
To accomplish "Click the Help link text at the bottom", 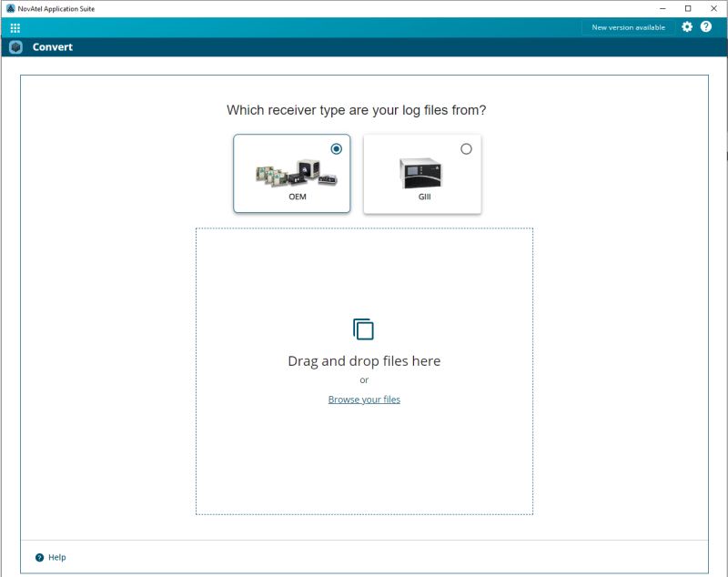I will click(57, 557).
